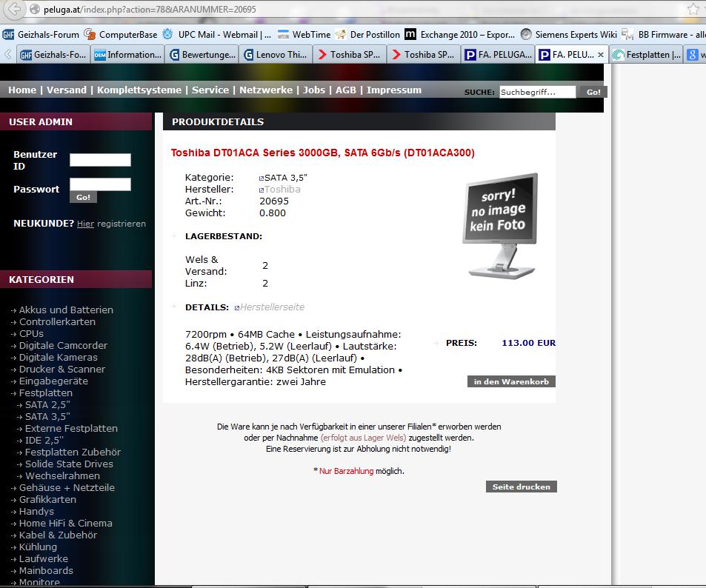This screenshot has width=706, height=588.
Task: Open the Geizhals-Forum bookmark
Action: click(41, 35)
